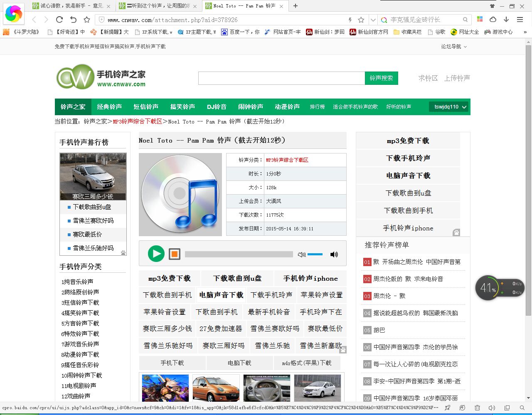Open new tab with plus button
This screenshot has width=532, height=415.
point(296,6)
